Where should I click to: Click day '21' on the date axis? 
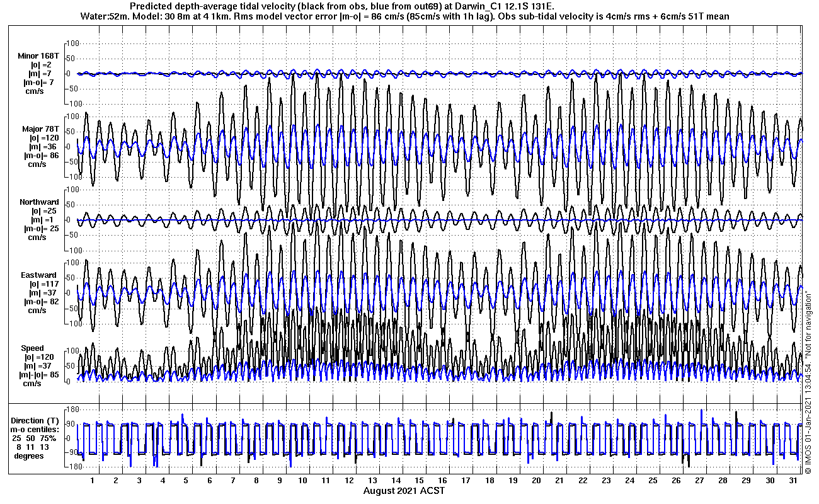coord(559,481)
